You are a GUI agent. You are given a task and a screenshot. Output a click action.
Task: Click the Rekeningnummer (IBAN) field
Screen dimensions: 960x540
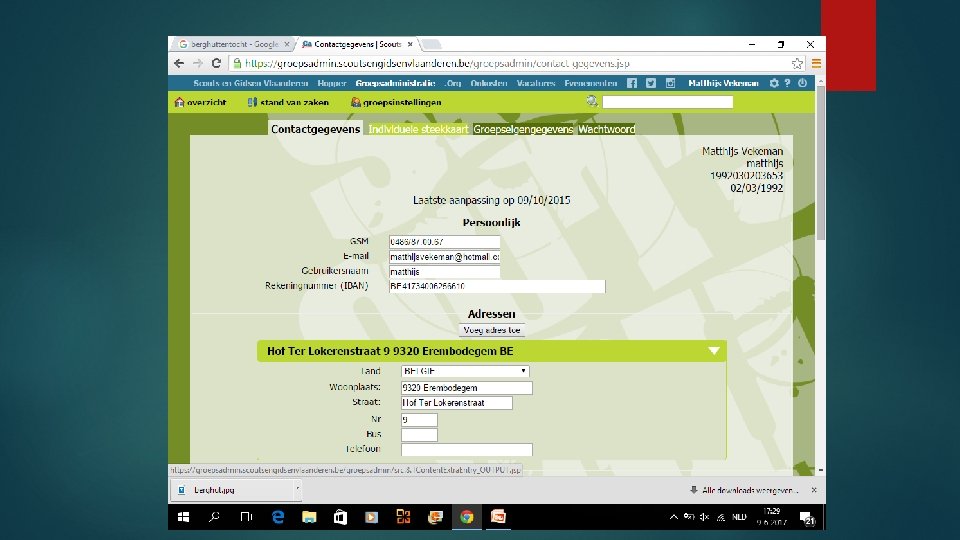tap(497, 287)
